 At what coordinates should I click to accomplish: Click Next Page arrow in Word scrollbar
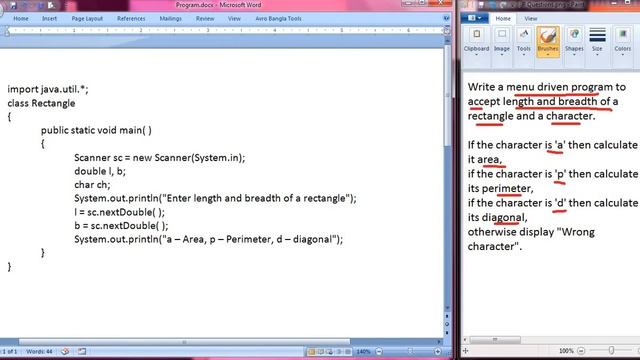447,332
